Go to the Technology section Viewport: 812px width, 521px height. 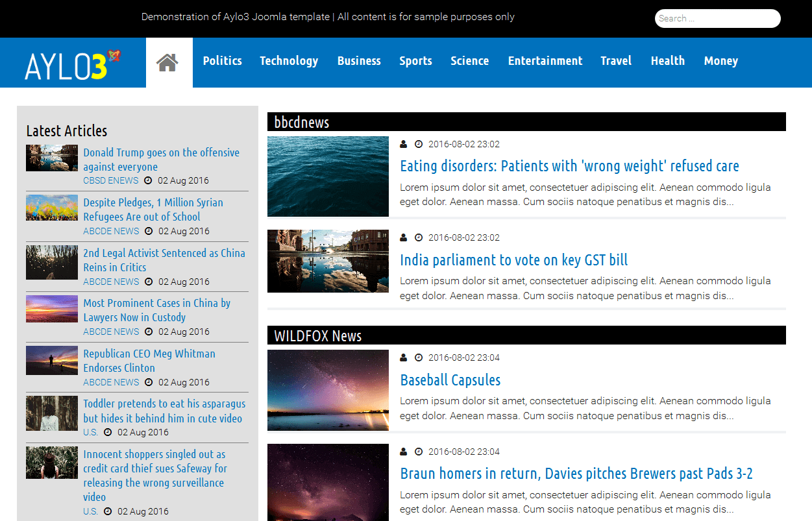289,61
